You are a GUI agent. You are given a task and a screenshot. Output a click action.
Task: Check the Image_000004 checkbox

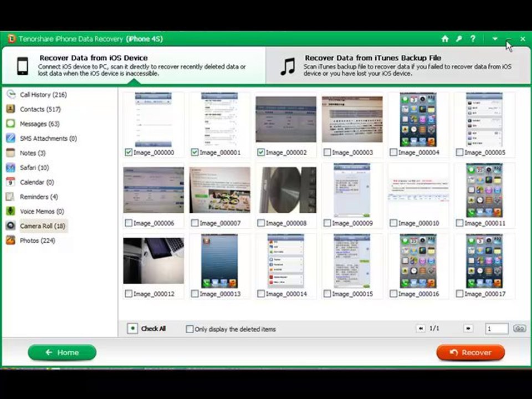(x=393, y=152)
